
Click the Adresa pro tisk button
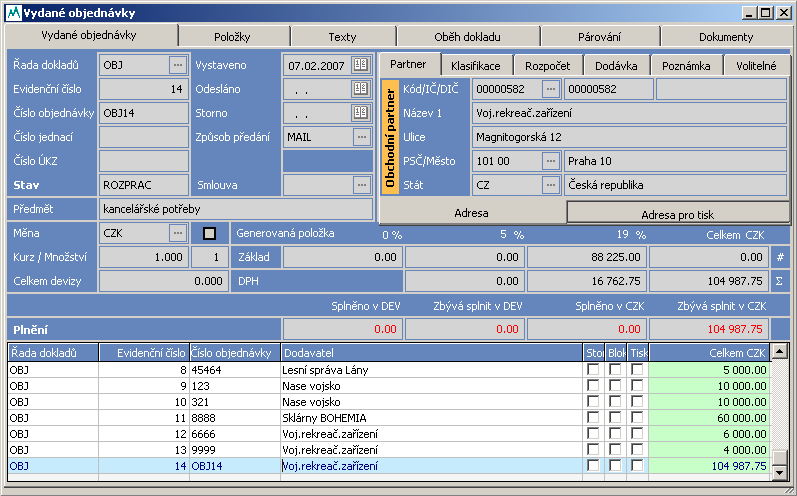(x=678, y=213)
